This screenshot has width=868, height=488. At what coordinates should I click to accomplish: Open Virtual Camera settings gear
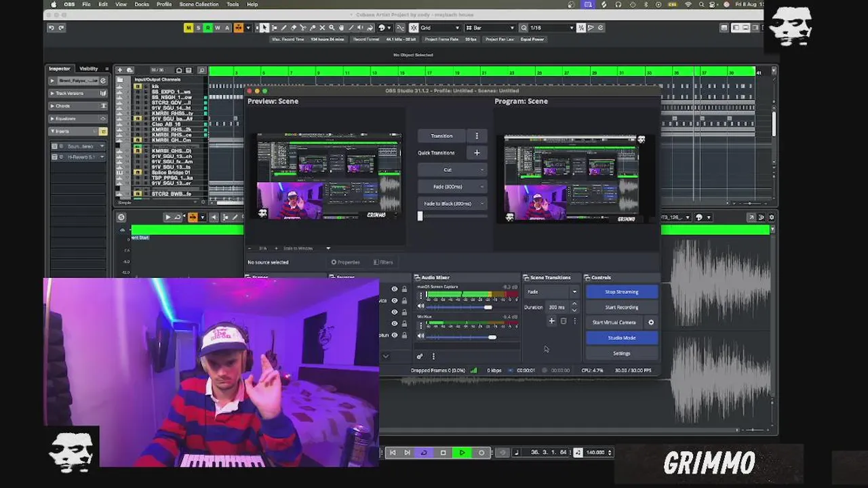click(651, 323)
